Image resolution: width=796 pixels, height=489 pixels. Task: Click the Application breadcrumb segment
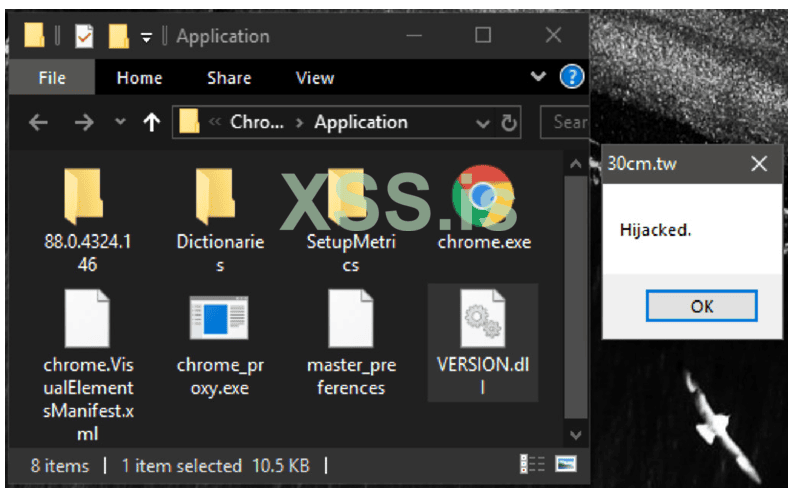point(361,122)
